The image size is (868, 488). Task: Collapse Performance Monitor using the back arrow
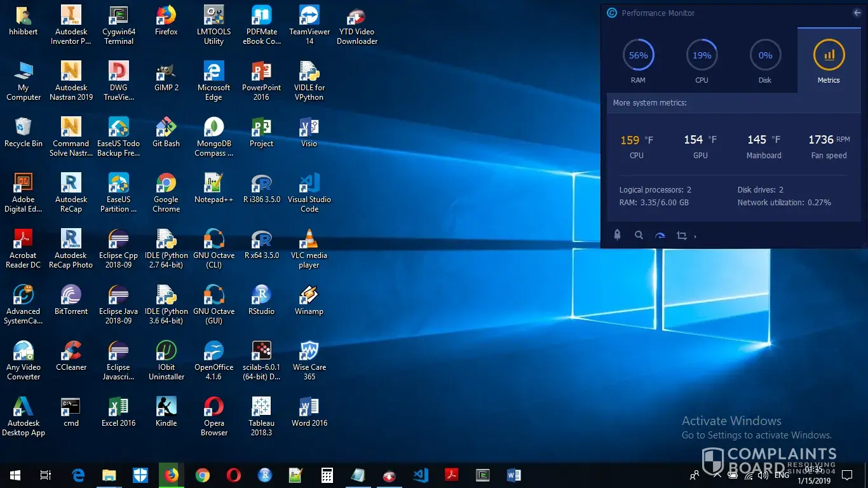[x=857, y=13]
